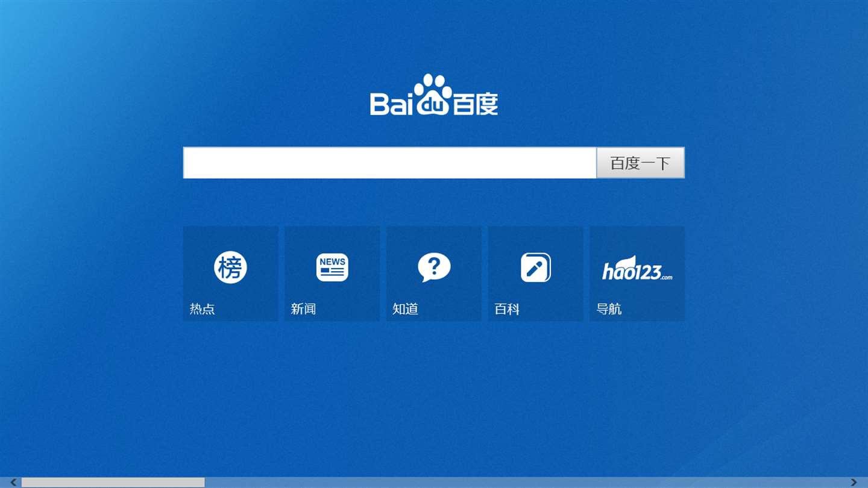
Task: Click the Baidu paw logo
Action: point(434,95)
